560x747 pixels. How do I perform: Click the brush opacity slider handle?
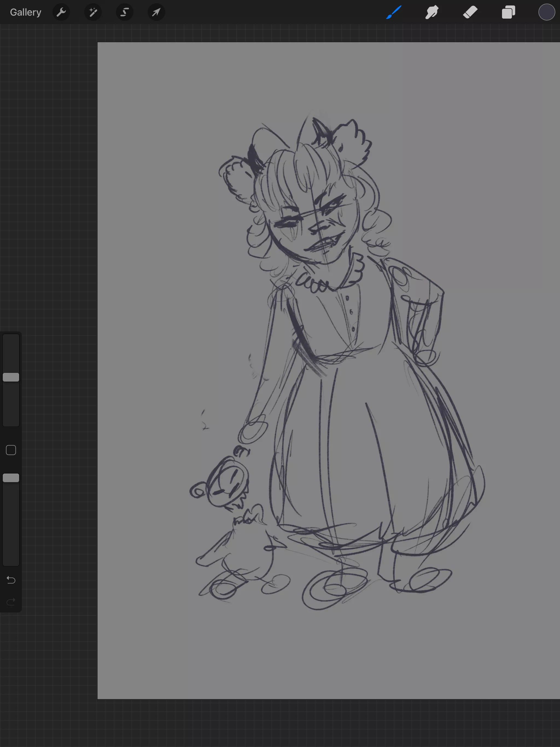(x=11, y=478)
